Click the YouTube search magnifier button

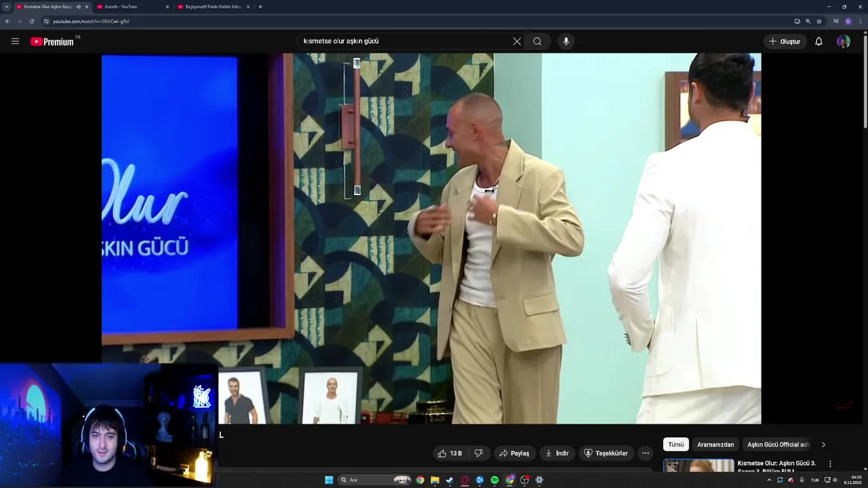[537, 41]
